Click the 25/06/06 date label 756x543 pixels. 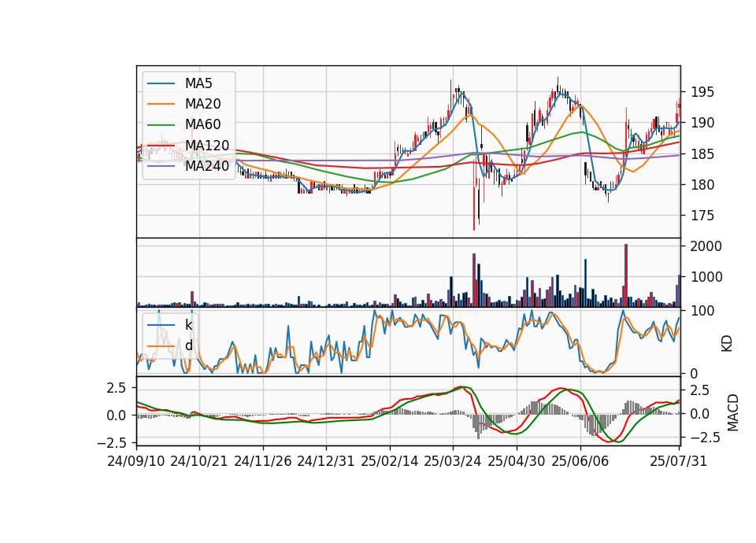[580, 461]
